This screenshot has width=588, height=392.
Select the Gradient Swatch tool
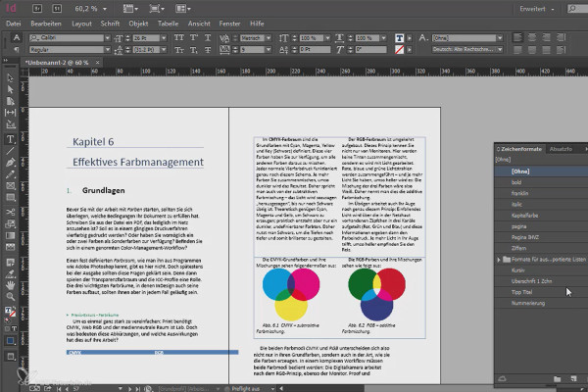(10, 235)
